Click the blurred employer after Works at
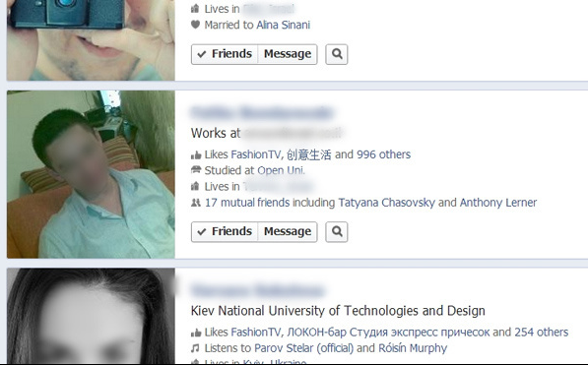The width and height of the screenshot is (588, 365). point(293,133)
